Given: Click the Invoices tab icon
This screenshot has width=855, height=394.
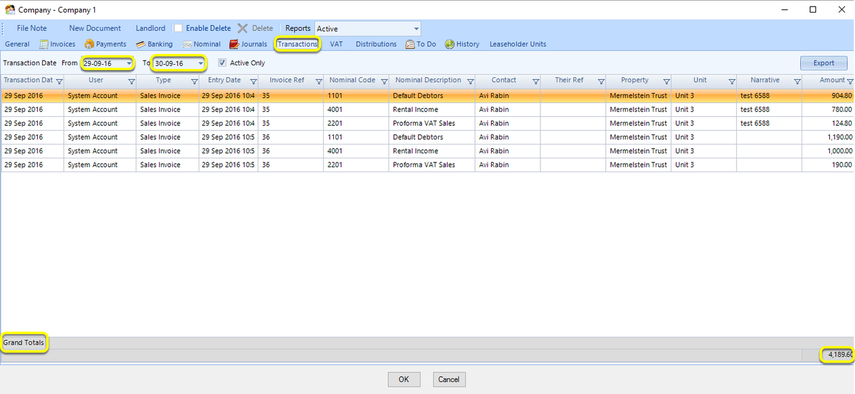Looking at the screenshot, I should [x=44, y=44].
